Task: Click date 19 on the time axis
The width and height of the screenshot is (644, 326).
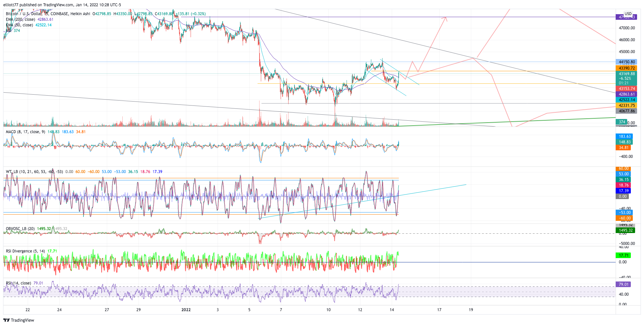Action: (x=471, y=310)
